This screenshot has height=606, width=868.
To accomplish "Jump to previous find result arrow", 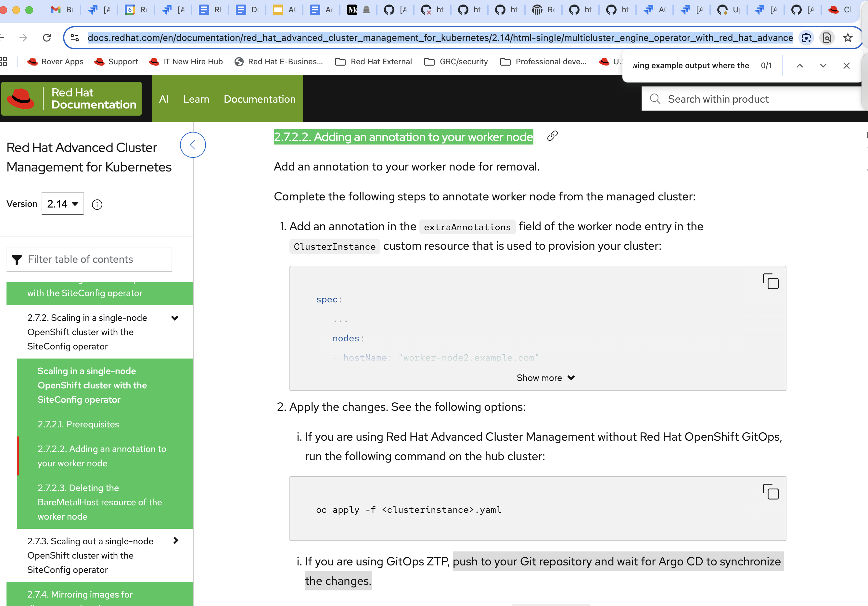I will click(x=799, y=66).
